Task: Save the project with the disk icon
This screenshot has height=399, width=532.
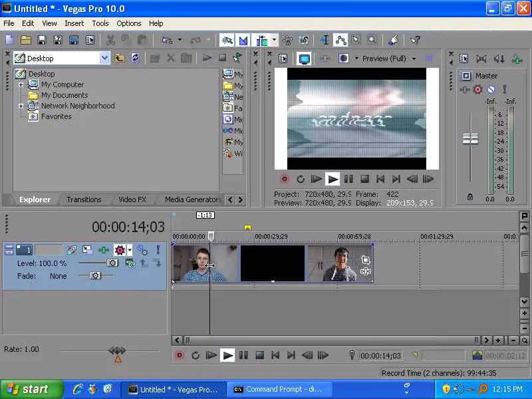Action: pyautogui.click(x=42, y=41)
